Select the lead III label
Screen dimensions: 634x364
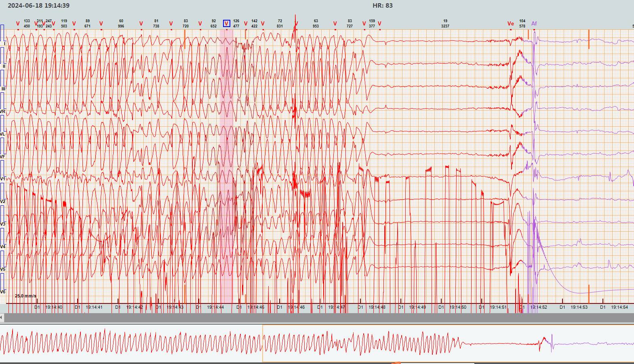tap(4, 89)
